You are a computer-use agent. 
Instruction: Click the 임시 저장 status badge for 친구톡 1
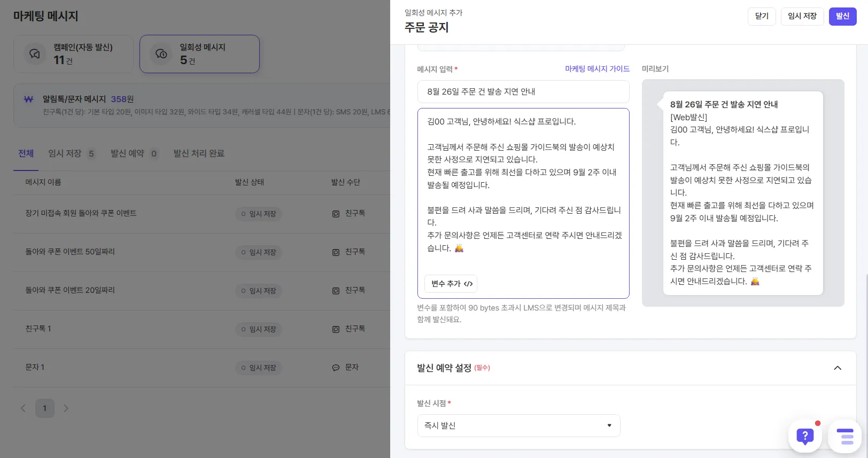(259, 329)
